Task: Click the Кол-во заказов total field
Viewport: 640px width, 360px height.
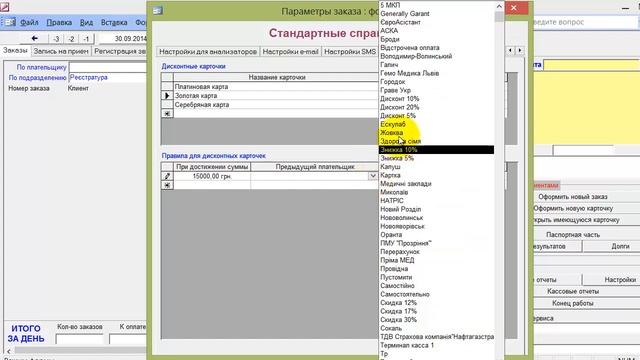Action: tap(80, 339)
